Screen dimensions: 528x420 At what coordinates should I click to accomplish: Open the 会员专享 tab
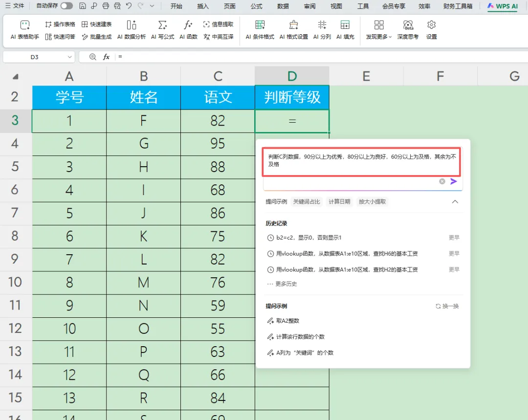tap(394, 6)
